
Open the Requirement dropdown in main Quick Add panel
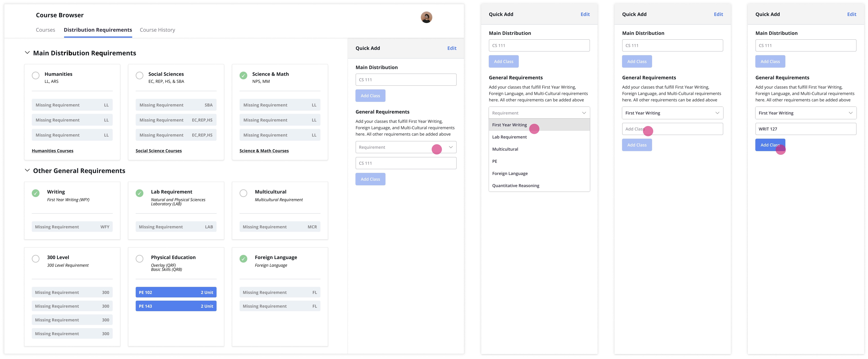click(406, 147)
